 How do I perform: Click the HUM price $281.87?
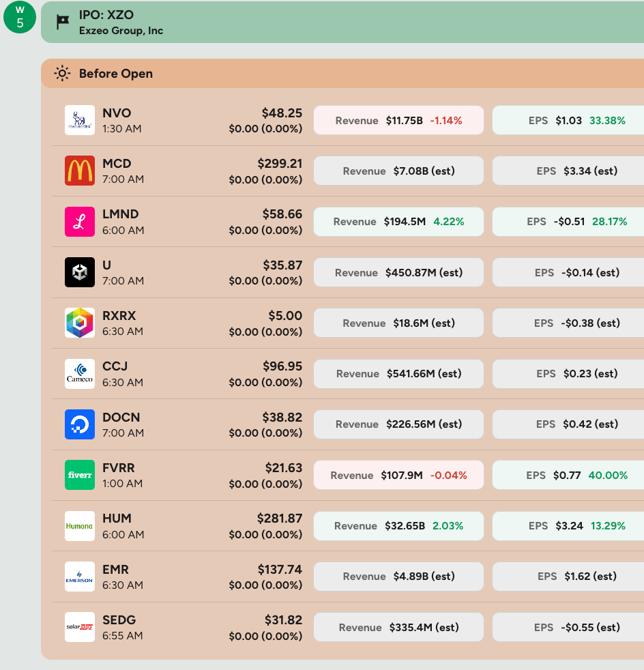tap(280, 519)
